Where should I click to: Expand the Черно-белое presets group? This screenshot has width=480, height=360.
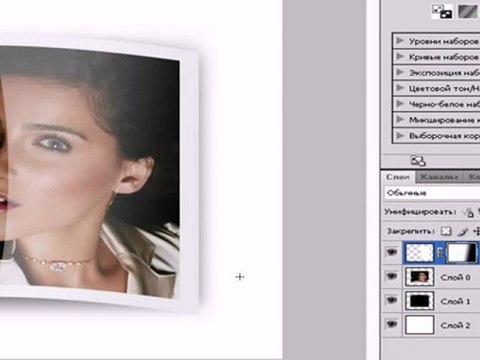click(x=400, y=104)
